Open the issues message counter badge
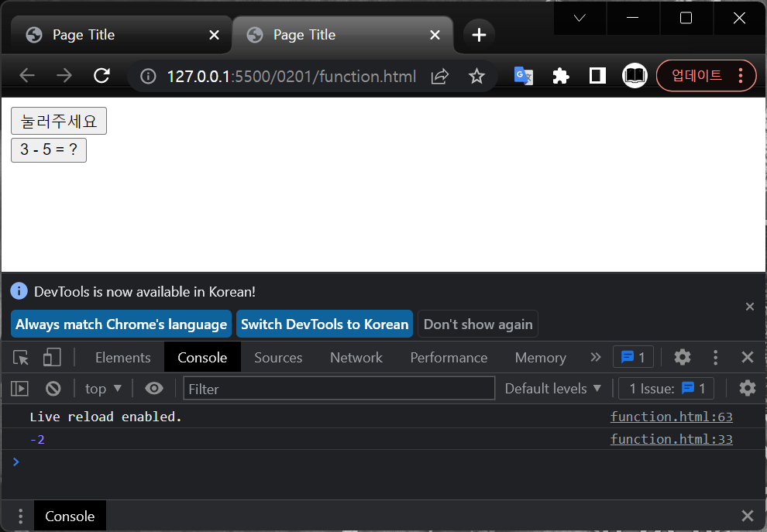 pyautogui.click(x=633, y=358)
